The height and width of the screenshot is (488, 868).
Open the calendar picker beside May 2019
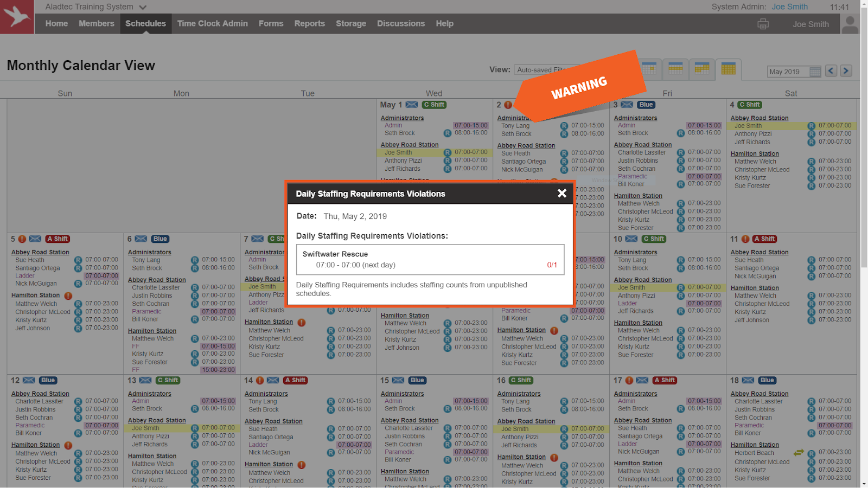(x=815, y=72)
